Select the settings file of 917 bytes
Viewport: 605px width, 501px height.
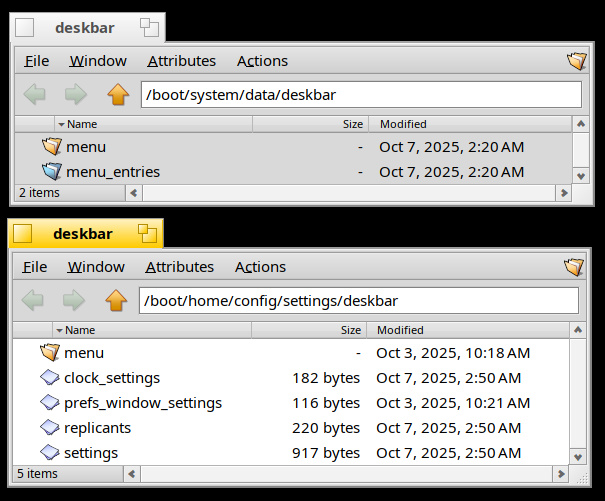point(90,452)
